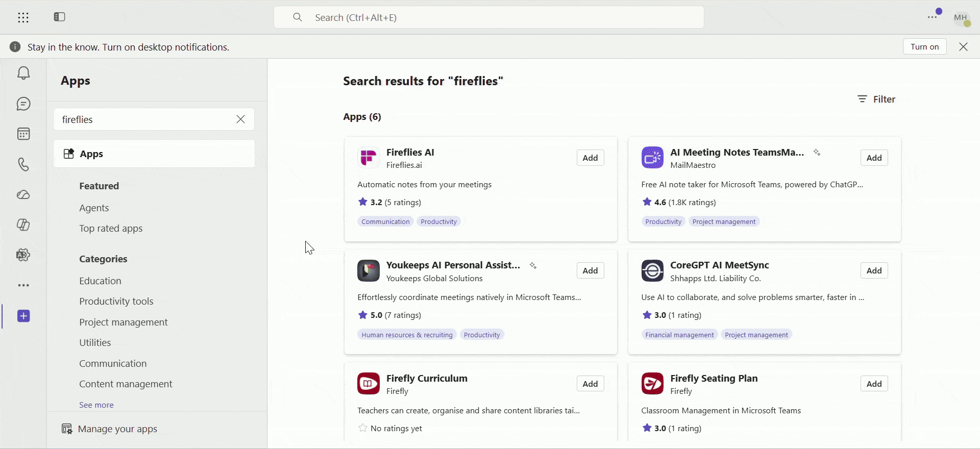Open settings and more menu
This screenshot has width=980, height=449.
[933, 17]
